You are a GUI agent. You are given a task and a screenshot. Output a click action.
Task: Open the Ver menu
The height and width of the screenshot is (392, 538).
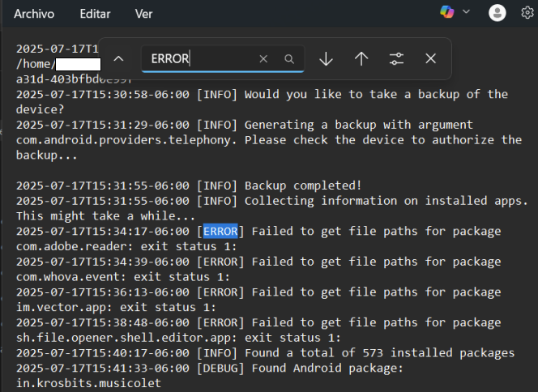pos(143,14)
